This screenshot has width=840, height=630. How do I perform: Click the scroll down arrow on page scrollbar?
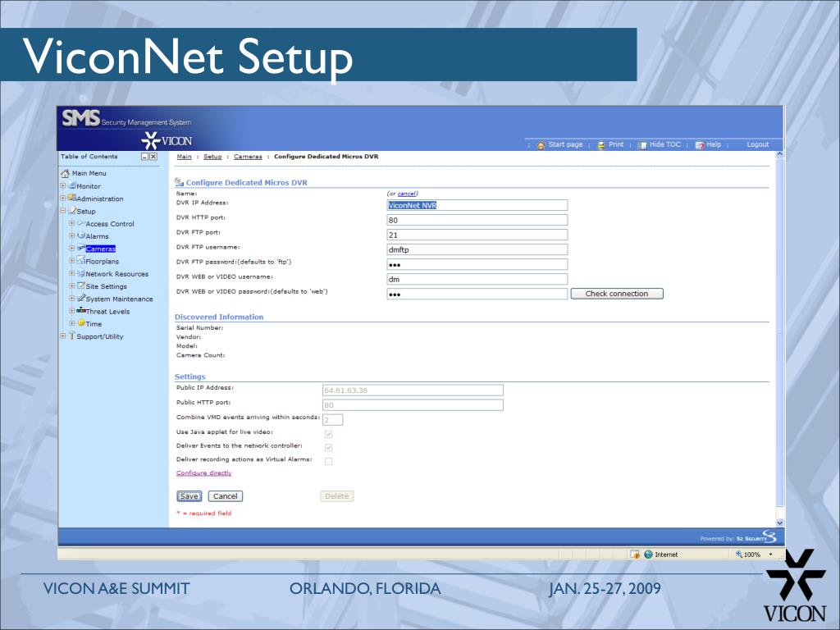click(x=780, y=523)
